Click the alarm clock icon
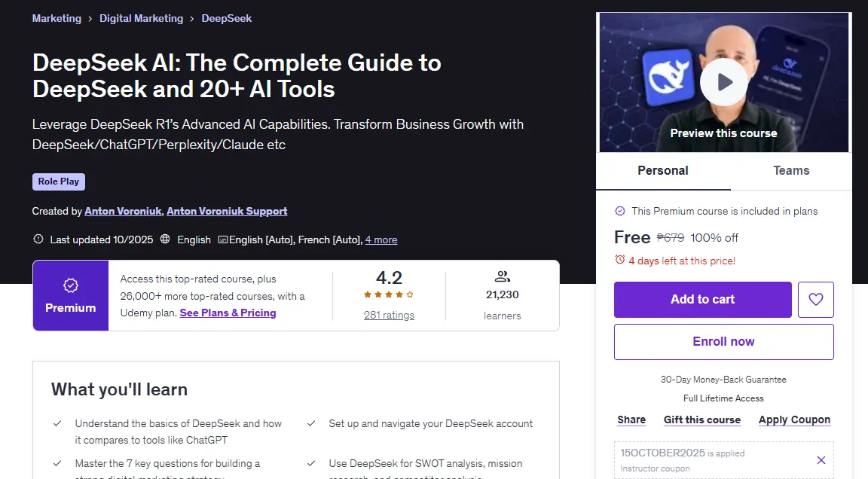Image resolution: width=868 pixels, height=479 pixels. [620, 259]
